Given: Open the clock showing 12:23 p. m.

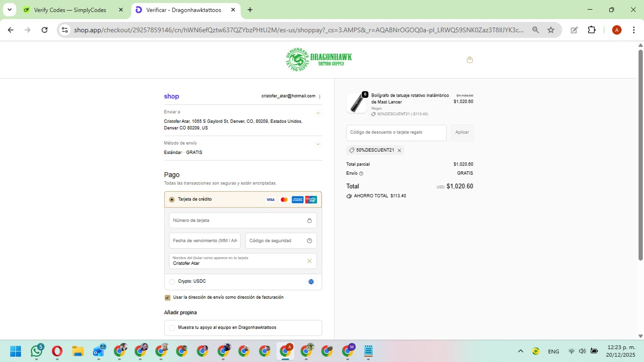Looking at the screenshot, I should (620, 351).
